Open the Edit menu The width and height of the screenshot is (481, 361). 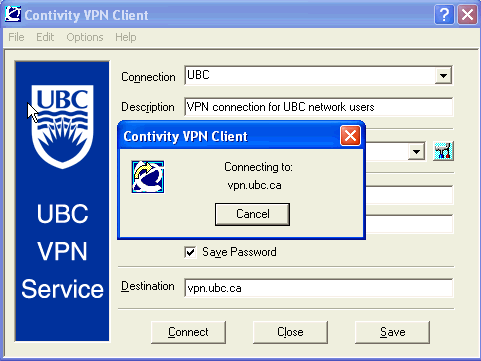pos(45,37)
